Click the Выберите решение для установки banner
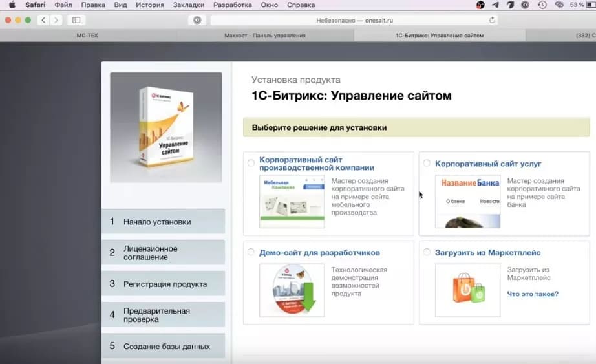This screenshot has height=364, width=596. pyautogui.click(x=416, y=127)
